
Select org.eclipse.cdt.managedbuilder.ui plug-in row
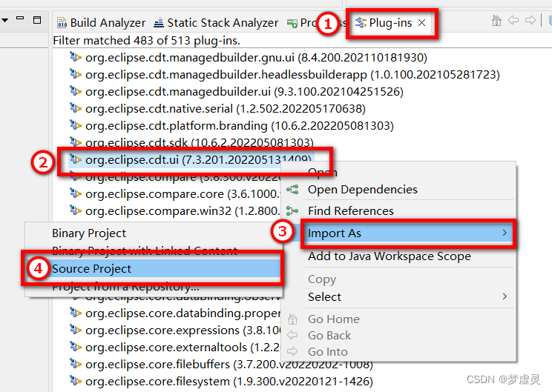[x=236, y=92]
